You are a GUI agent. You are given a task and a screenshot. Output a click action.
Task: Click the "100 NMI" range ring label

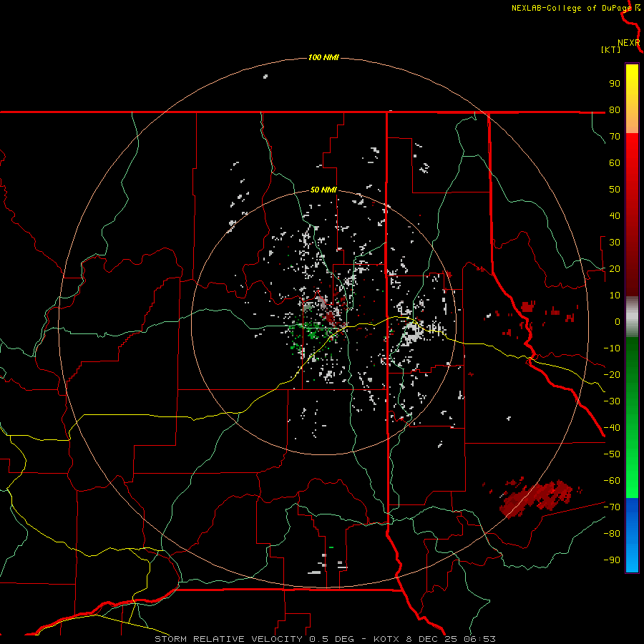tap(323, 57)
